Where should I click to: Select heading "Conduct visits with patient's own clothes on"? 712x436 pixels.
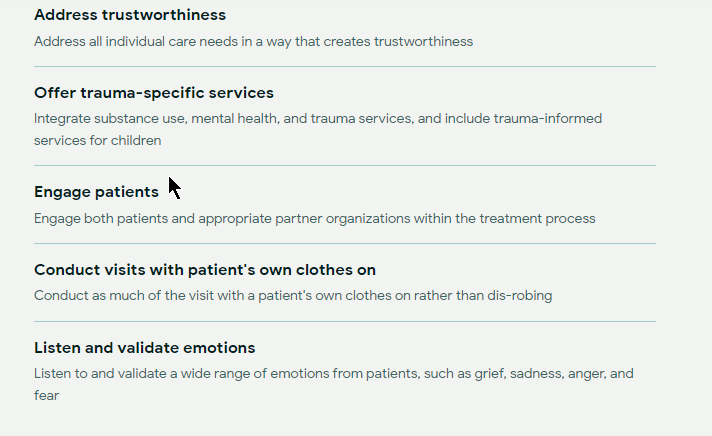click(x=205, y=270)
